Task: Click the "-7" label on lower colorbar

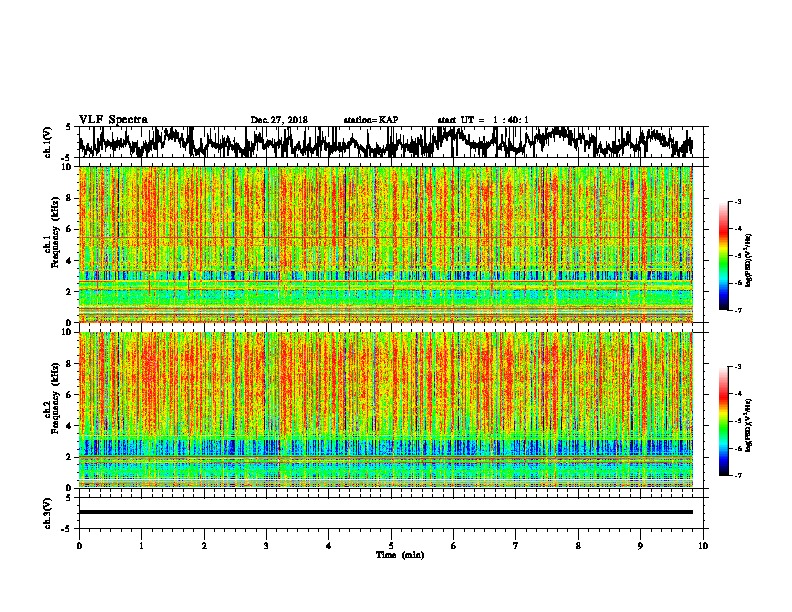Action: [x=737, y=476]
